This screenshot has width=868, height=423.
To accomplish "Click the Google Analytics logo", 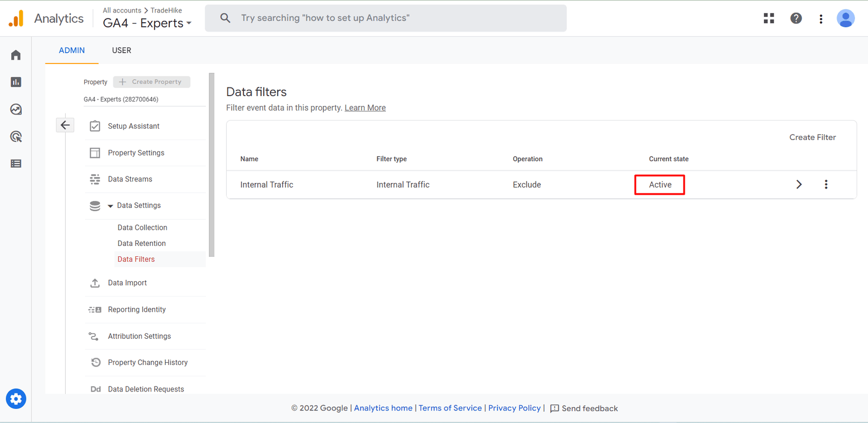I will pos(16,18).
